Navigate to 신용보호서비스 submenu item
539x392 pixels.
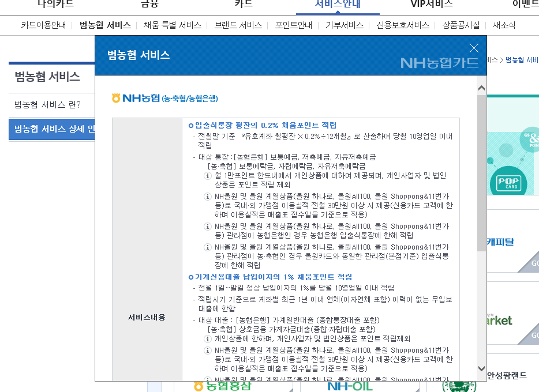point(403,25)
